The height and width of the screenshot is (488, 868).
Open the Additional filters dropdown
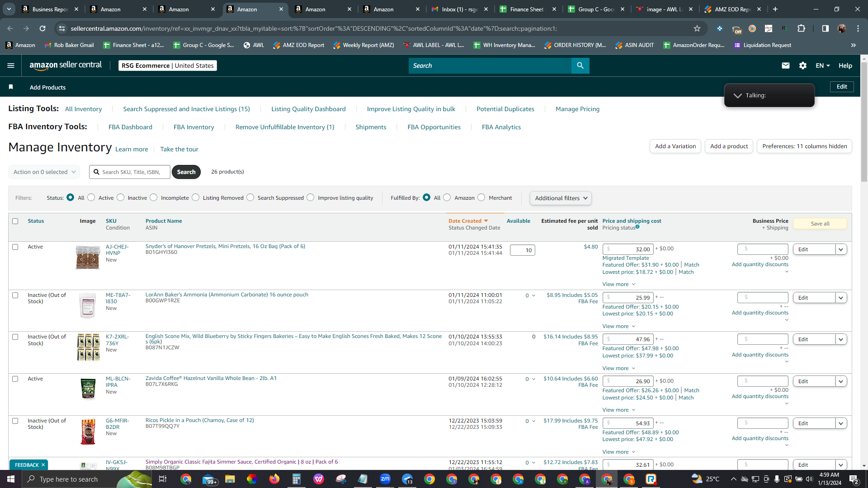(561, 198)
